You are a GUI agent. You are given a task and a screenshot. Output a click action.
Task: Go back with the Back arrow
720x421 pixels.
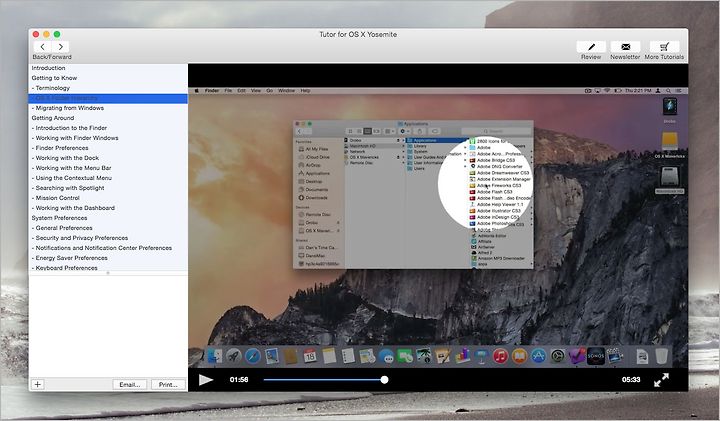tap(42, 47)
